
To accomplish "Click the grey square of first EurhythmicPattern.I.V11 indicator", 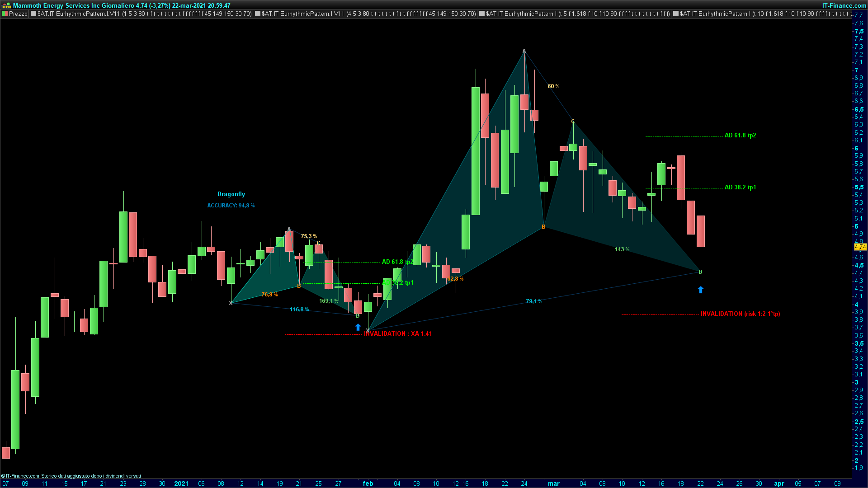I will coord(33,14).
